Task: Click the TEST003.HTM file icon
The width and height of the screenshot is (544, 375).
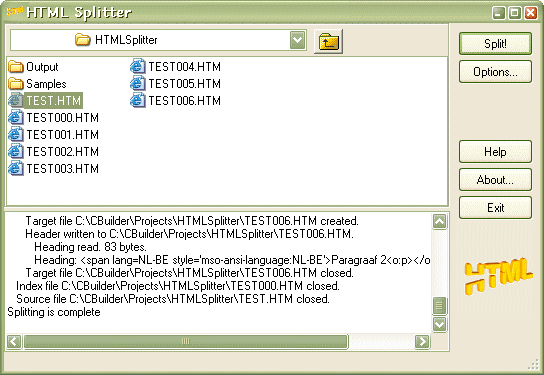Action: (16, 168)
